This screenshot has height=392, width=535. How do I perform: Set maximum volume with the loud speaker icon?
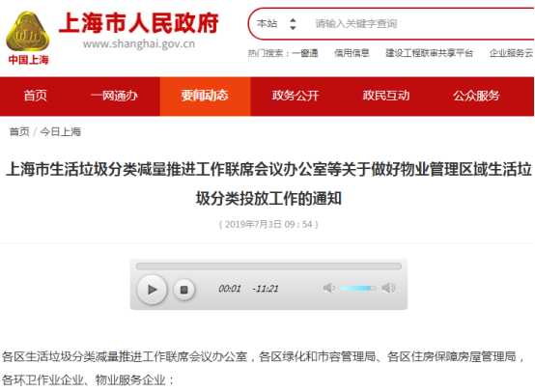(388, 288)
